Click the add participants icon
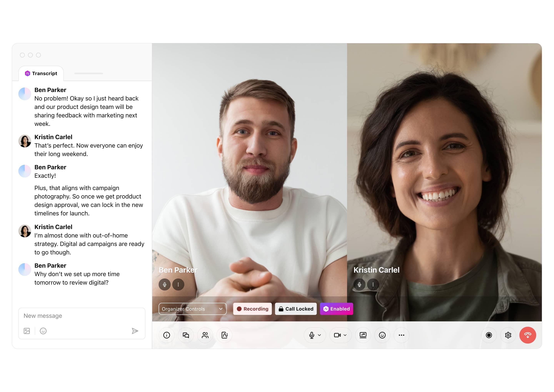 pyautogui.click(x=205, y=335)
